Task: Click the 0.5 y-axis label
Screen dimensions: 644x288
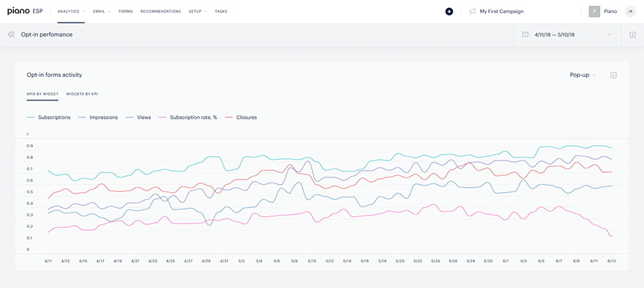Action: pos(29,192)
